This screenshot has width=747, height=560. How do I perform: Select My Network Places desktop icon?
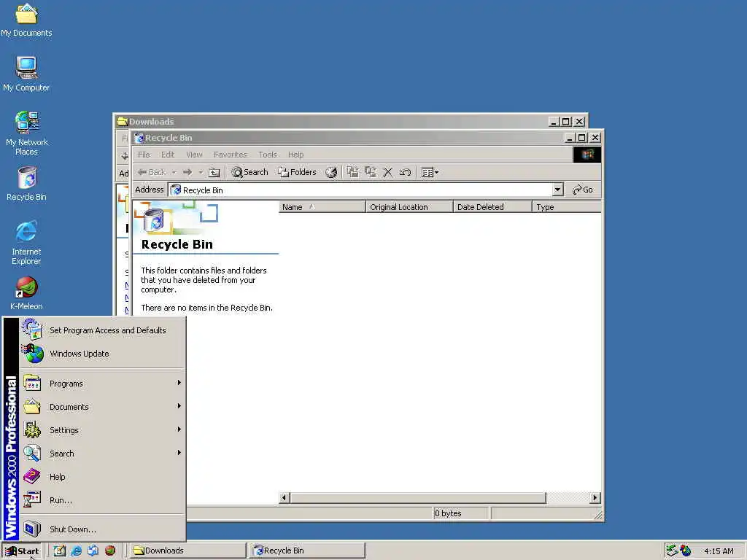[x=26, y=133]
